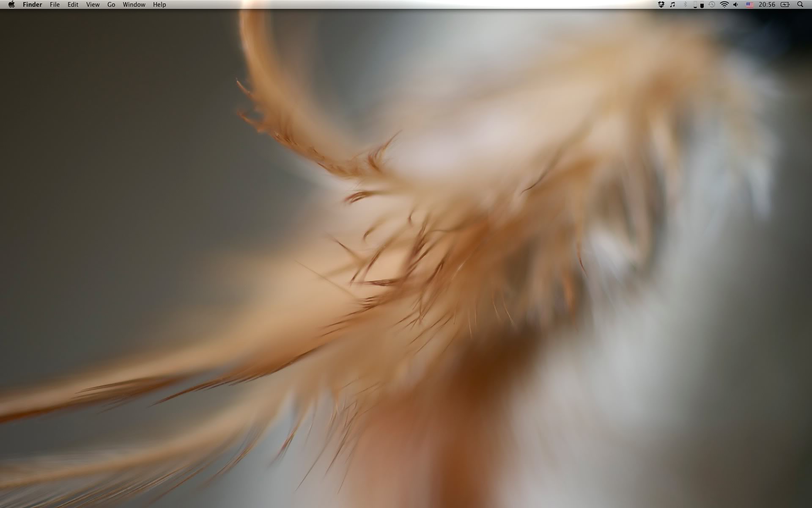Open the File menu
This screenshot has width=812, height=508.
(x=55, y=5)
